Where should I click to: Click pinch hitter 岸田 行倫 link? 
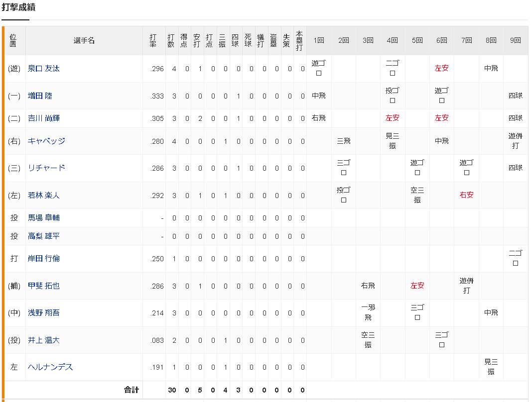[x=44, y=259]
